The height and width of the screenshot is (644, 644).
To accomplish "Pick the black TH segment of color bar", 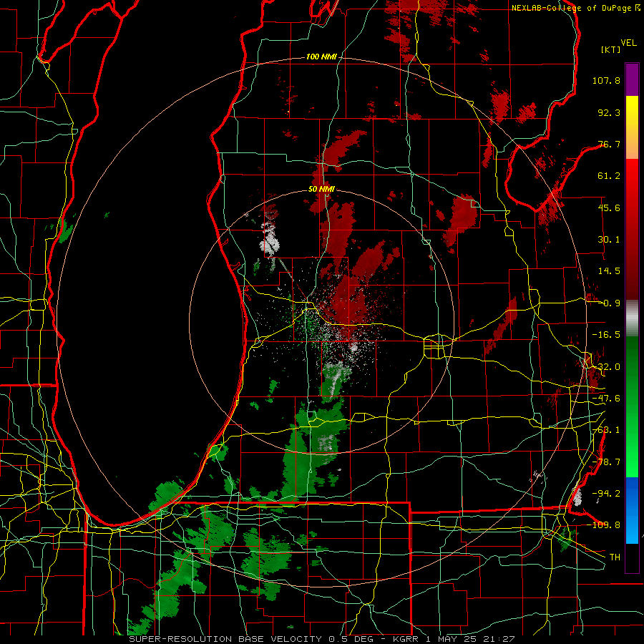I will 632,557.
